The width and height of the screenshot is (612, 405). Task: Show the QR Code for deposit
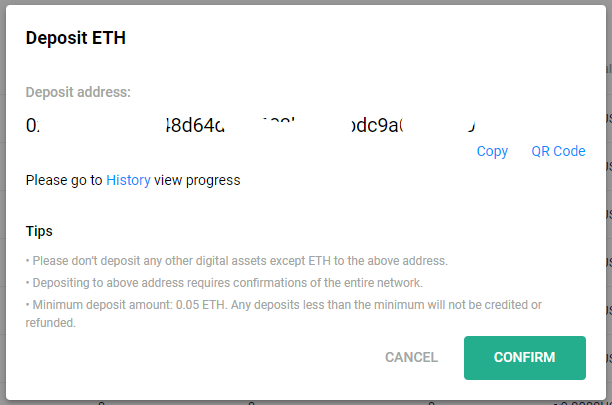click(558, 151)
